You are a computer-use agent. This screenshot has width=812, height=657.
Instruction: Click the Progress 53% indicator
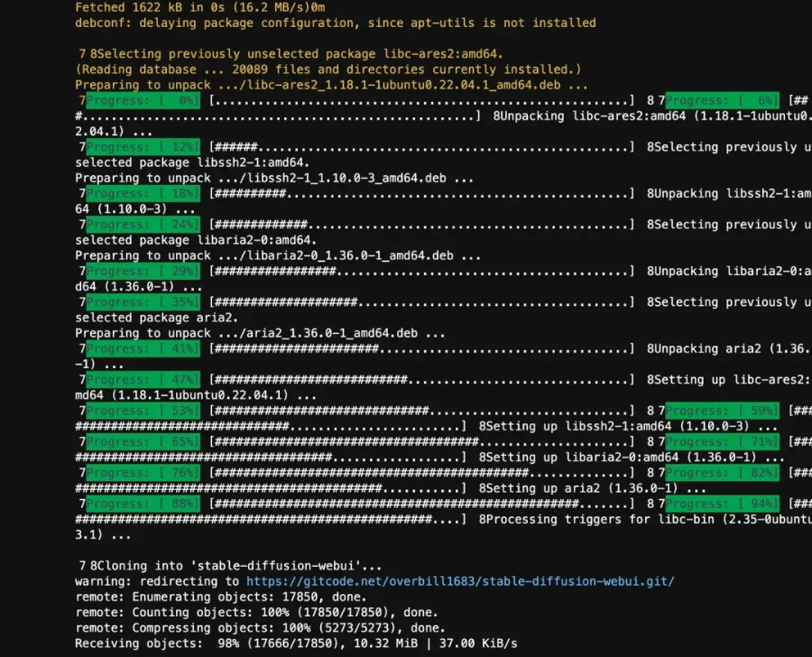point(143,411)
